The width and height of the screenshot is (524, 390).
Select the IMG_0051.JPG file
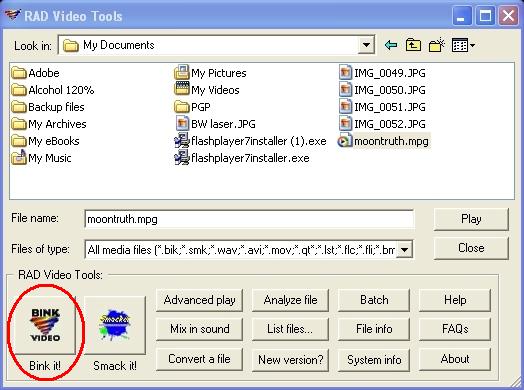pyautogui.click(x=382, y=107)
